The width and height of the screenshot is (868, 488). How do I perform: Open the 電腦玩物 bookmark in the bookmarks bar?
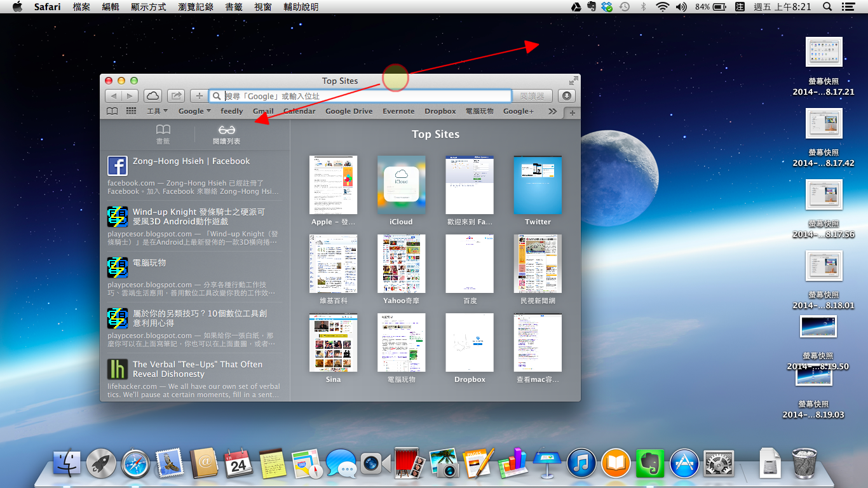point(480,111)
